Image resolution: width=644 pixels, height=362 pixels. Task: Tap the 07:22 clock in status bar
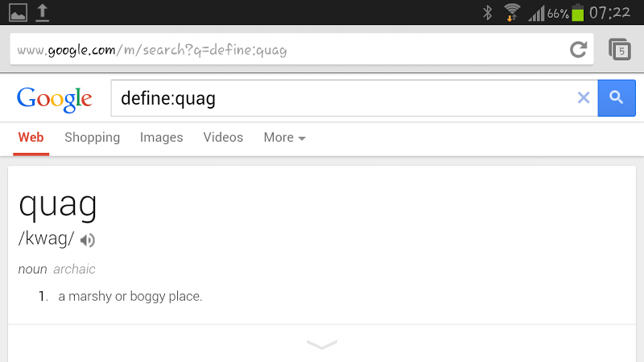(610, 12)
